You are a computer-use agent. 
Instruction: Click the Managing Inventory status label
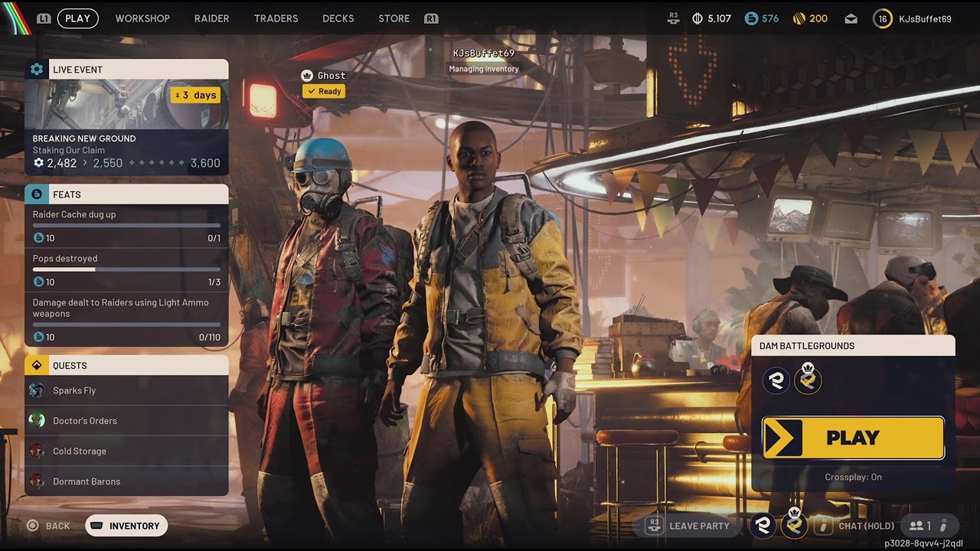pos(484,69)
